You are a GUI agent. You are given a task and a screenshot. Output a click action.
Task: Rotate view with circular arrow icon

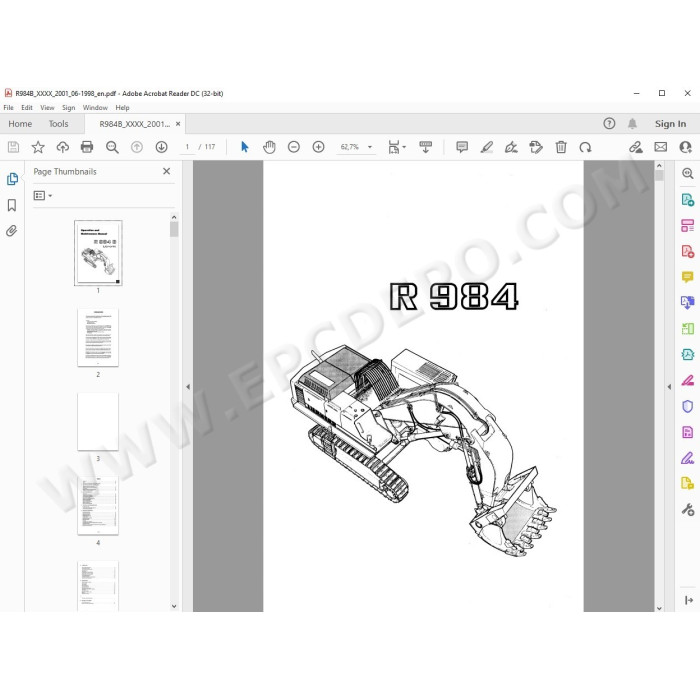[585, 147]
